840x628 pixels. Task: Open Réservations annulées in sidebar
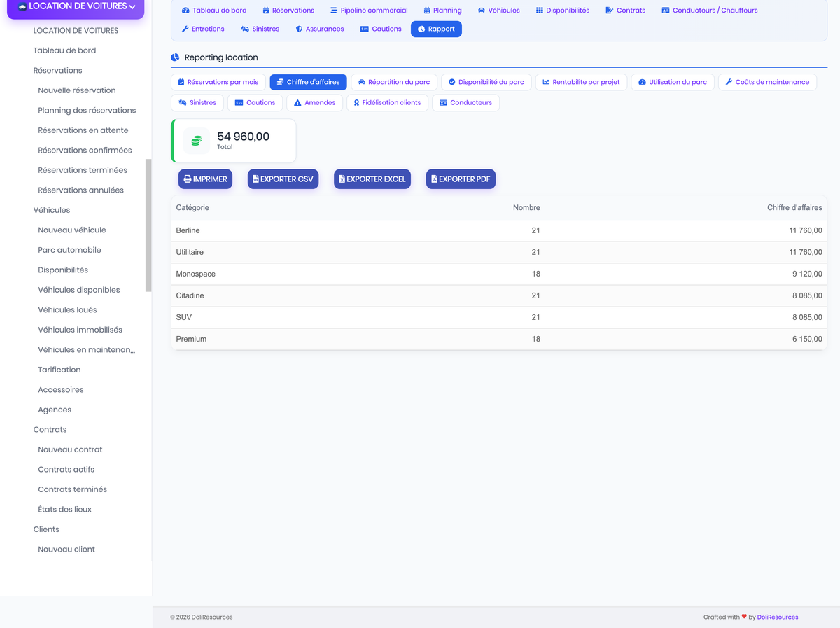pyautogui.click(x=80, y=190)
